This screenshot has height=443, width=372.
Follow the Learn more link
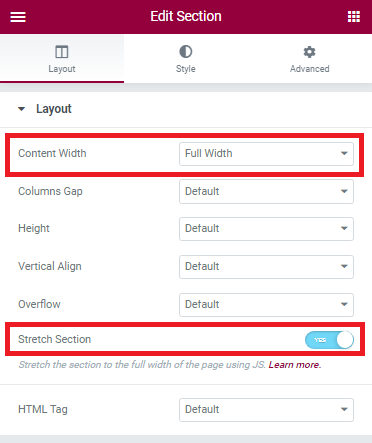[295, 365]
